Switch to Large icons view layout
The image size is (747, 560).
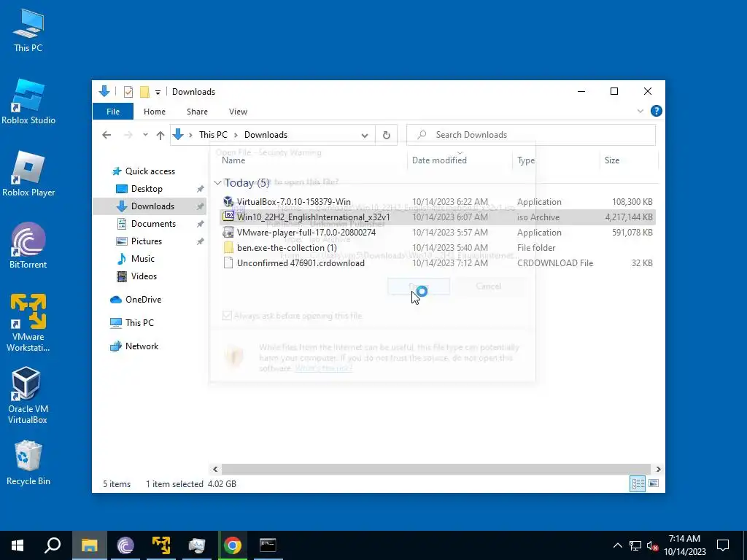(x=654, y=484)
